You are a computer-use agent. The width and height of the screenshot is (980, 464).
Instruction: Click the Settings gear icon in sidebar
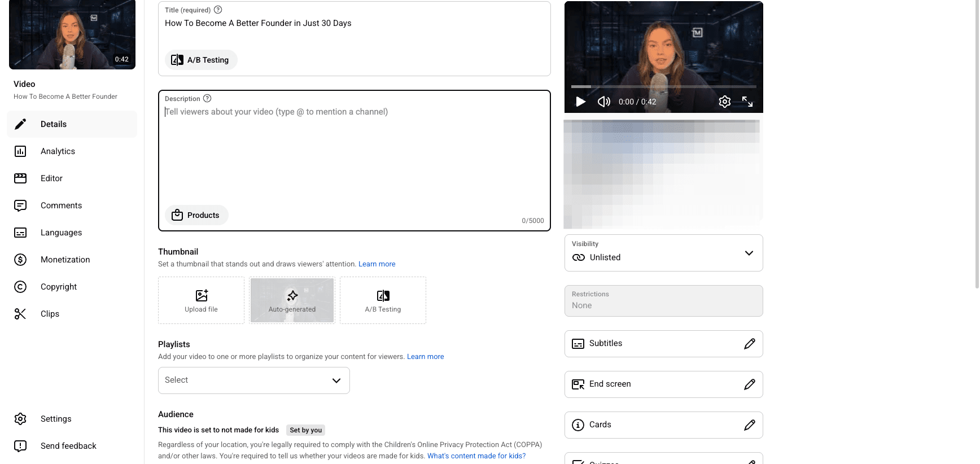pos(20,419)
